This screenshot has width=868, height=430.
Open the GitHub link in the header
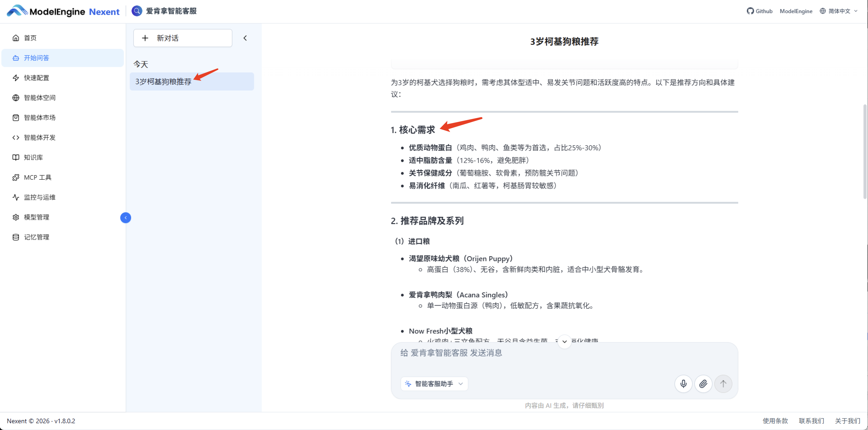[x=759, y=11]
